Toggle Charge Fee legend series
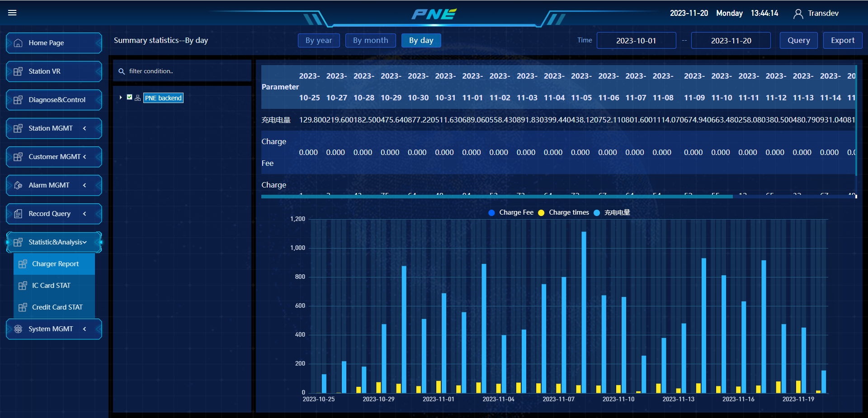This screenshot has height=418, width=868. 511,212
